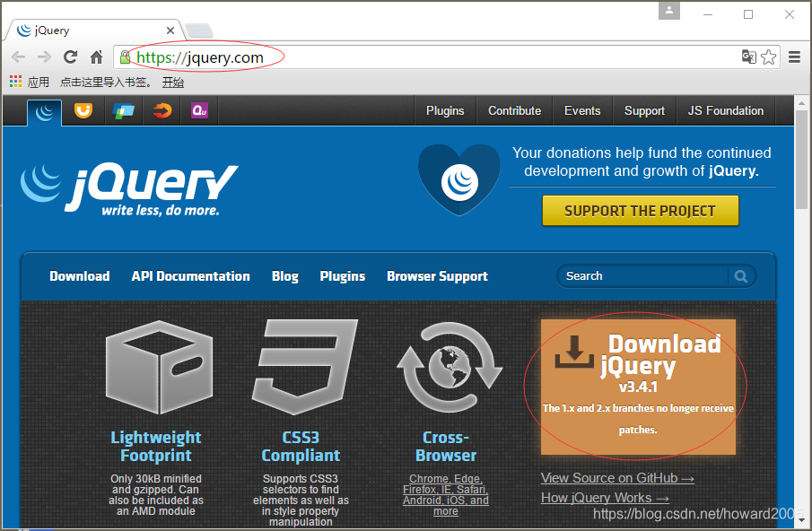Open Support in the top navigation
The image size is (812, 531).
[644, 110]
